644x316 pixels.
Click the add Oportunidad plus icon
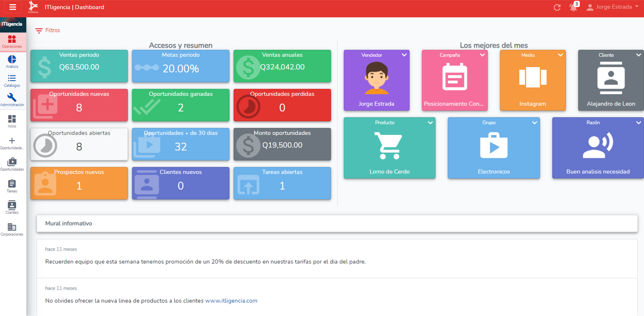(12, 143)
